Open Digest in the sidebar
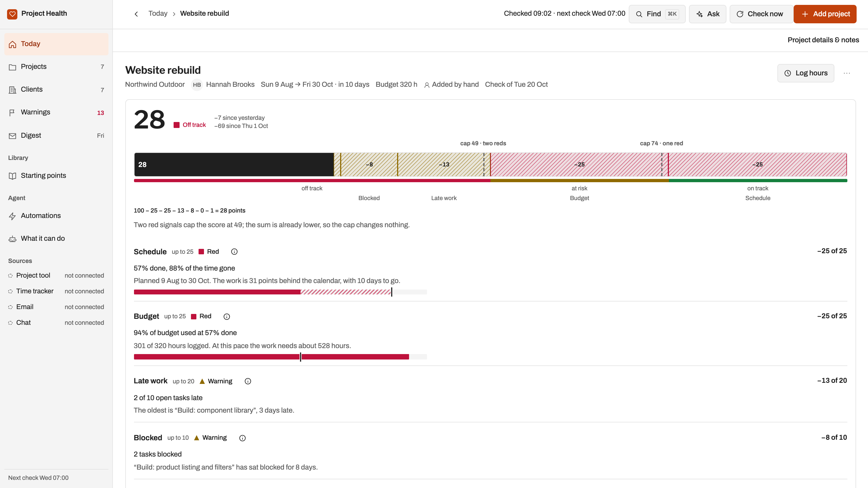The height and width of the screenshot is (488, 868). tap(56, 135)
